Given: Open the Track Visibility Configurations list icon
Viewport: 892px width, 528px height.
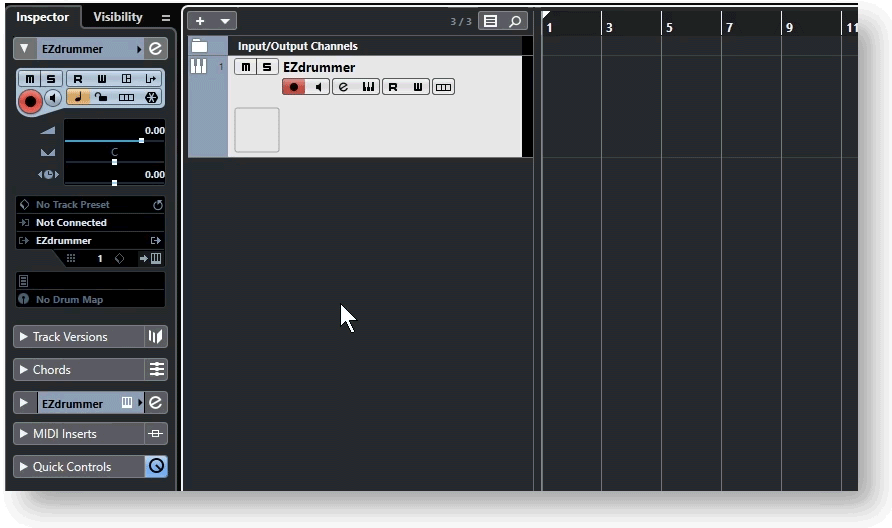Looking at the screenshot, I should [489, 21].
